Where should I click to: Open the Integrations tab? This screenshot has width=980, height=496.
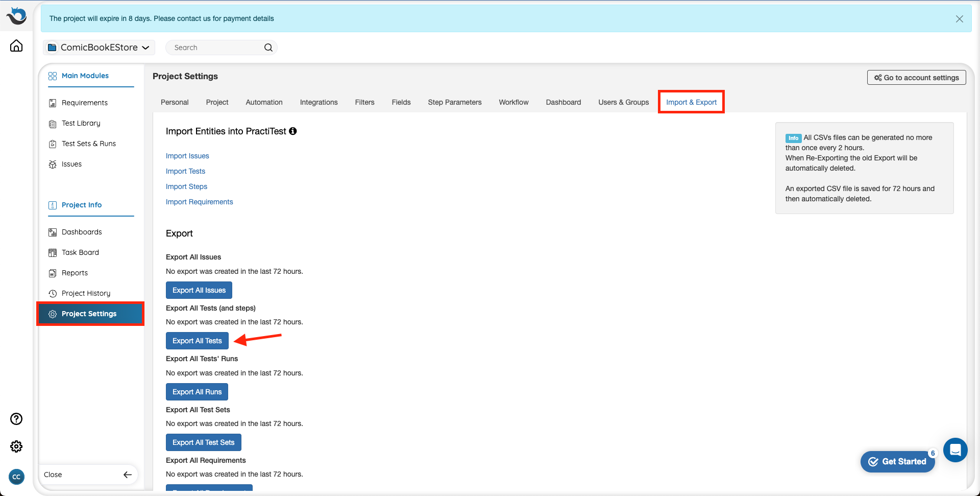click(x=318, y=102)
